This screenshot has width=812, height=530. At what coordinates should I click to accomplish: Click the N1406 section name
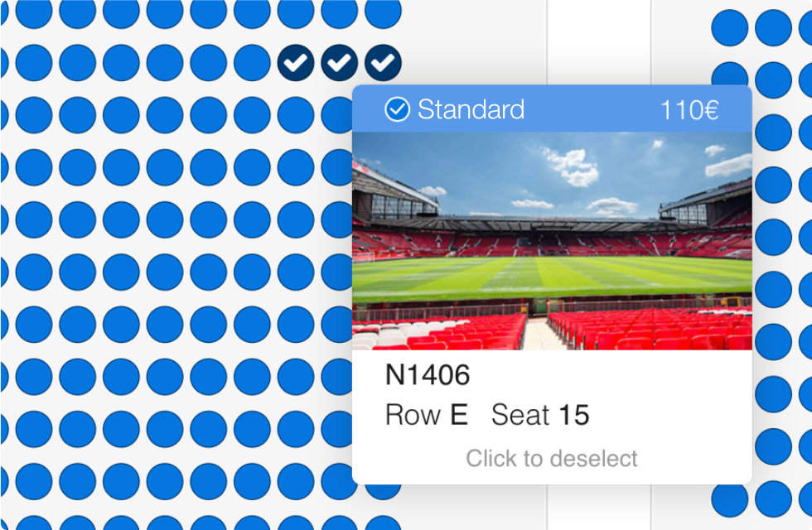(428, 376)
